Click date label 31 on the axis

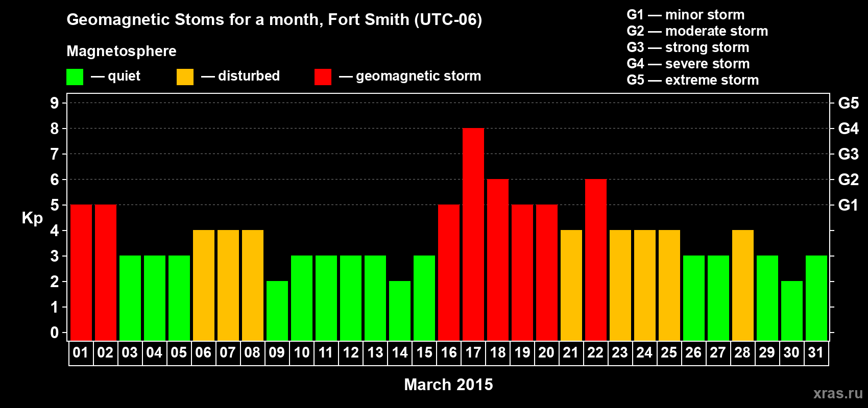pos(816,352)
